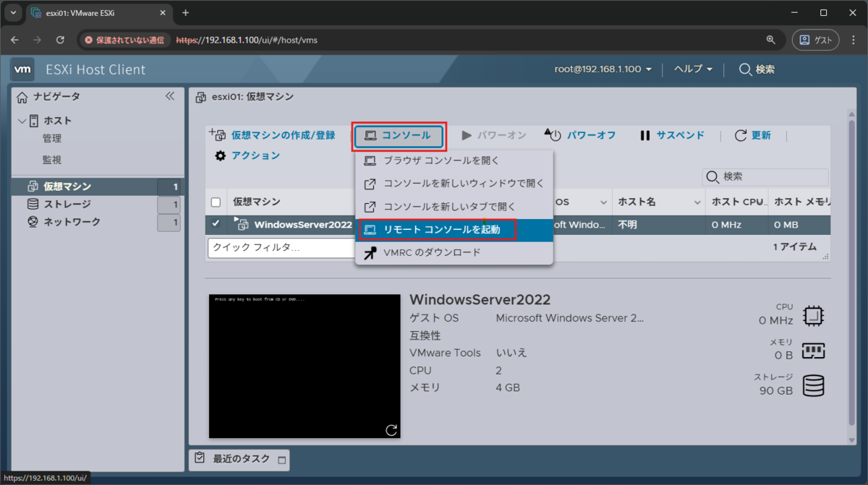Click the storage disk stack icon
868x485 pixels.
click(x=813, y=385)
